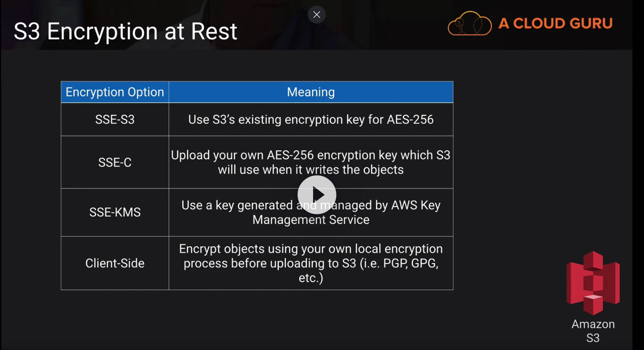
Task: Click the "Amazon S3" label under the bucket
Action: coord(593,331)
